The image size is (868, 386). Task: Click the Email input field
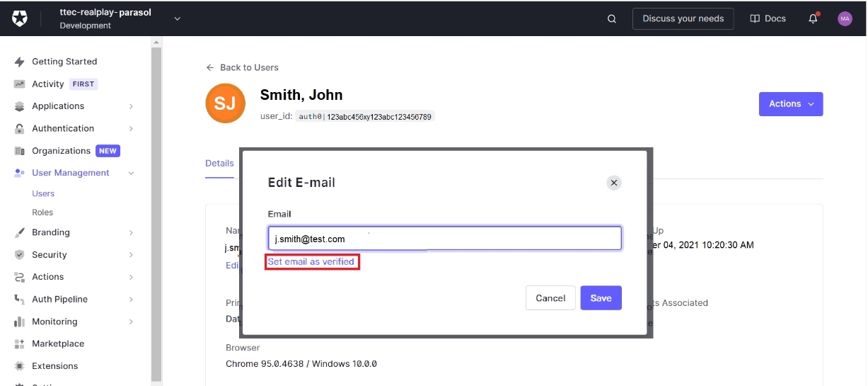coord(444,239)
